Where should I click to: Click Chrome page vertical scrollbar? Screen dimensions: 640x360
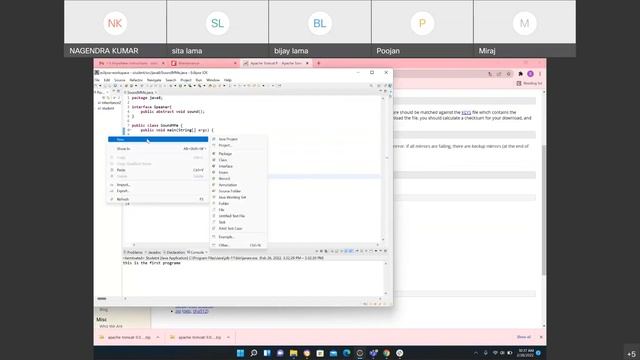544,210
